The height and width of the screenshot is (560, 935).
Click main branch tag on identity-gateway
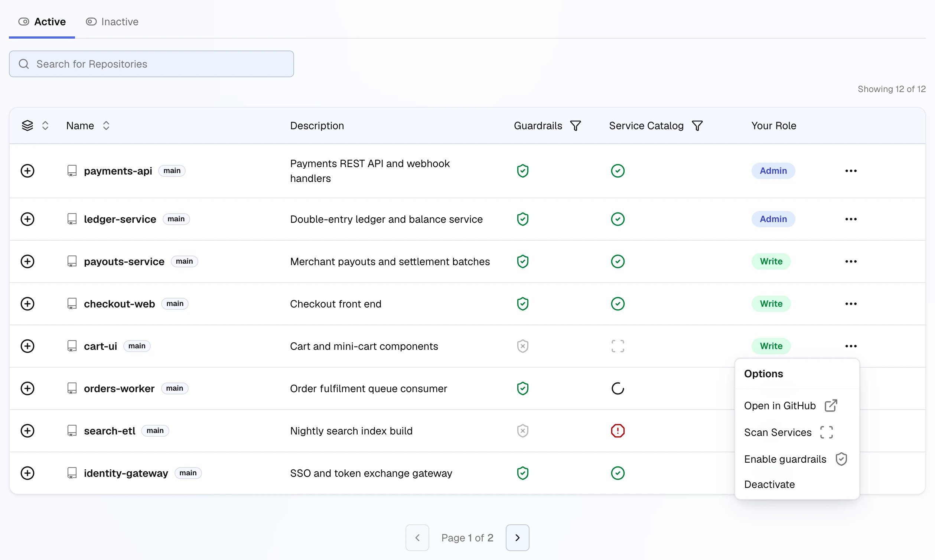(x=188, y=472)
